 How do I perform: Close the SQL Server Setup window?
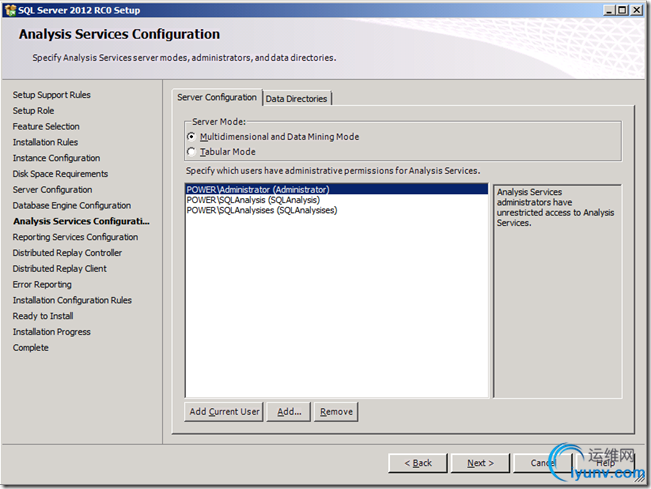click(636, 10)
